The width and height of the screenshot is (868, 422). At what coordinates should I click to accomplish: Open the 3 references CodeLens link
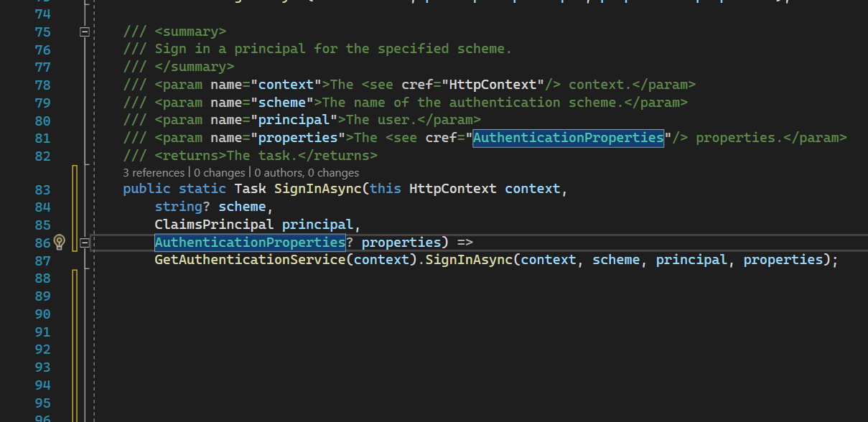coord(154,172)
